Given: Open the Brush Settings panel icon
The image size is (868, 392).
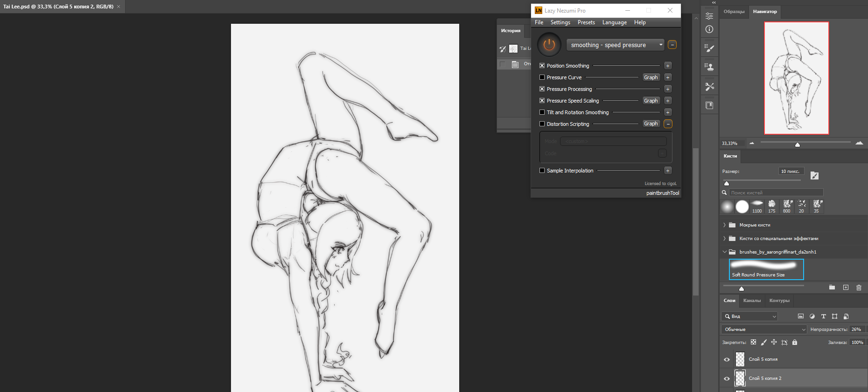Looking at the screenshot, I should [x=709, y=48].
